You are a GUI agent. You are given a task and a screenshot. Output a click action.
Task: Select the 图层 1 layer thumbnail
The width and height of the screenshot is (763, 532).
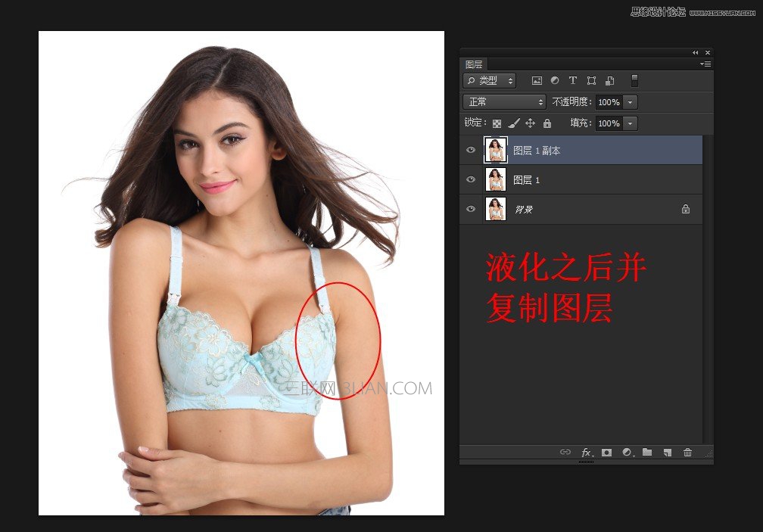click(496, 179)
